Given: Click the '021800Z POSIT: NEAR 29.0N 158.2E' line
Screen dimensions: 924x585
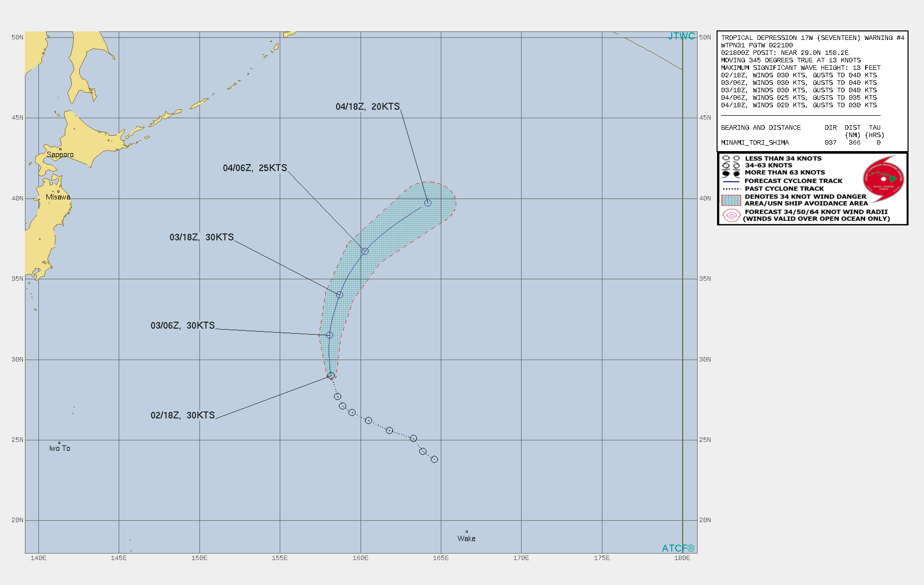Looking at the screenshot, I should [784, 53].
